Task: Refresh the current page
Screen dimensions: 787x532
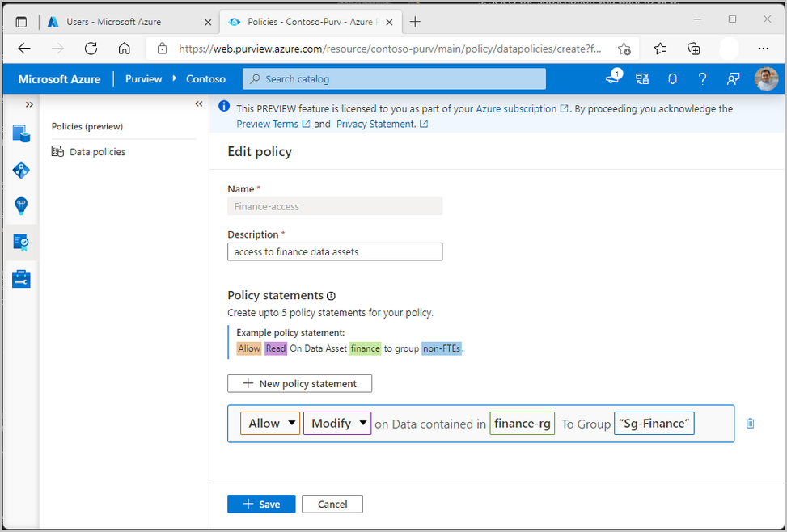Action: [x=91, y=49]
